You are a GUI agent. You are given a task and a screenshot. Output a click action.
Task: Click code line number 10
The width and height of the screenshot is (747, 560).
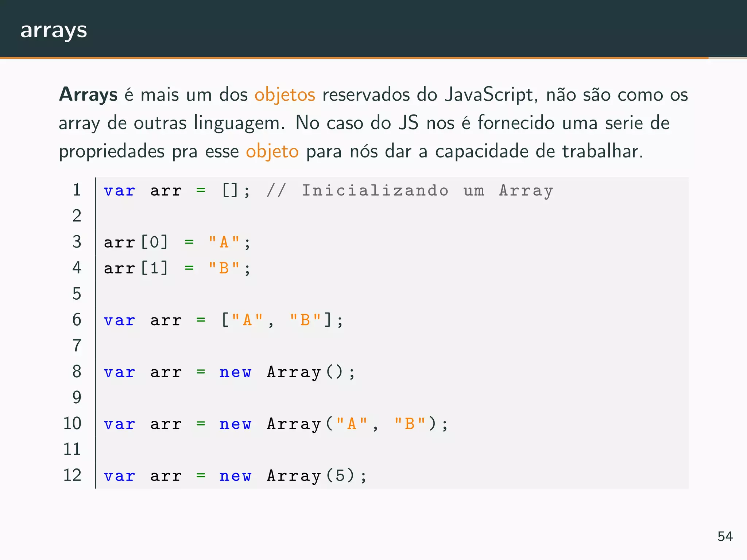pos(72,423)
